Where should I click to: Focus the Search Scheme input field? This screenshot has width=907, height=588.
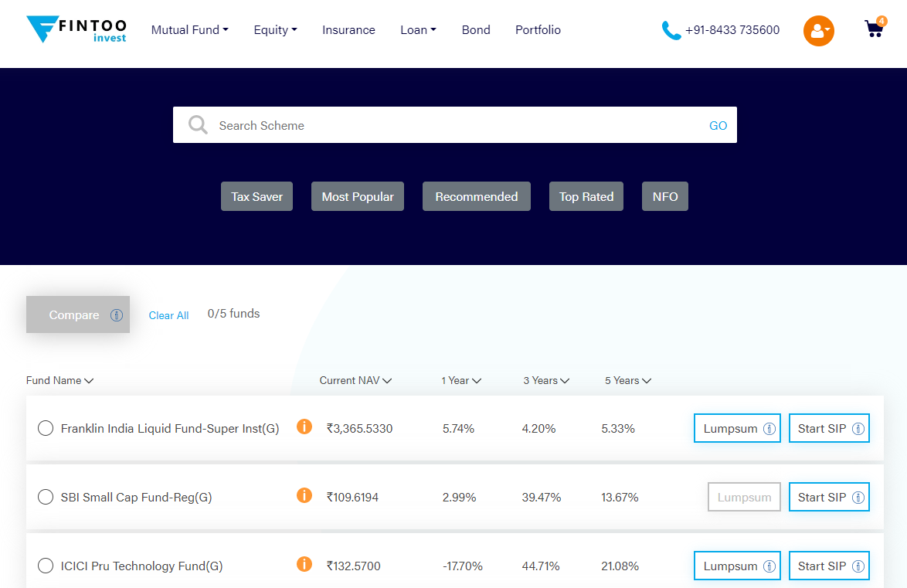tap(455, 125)
